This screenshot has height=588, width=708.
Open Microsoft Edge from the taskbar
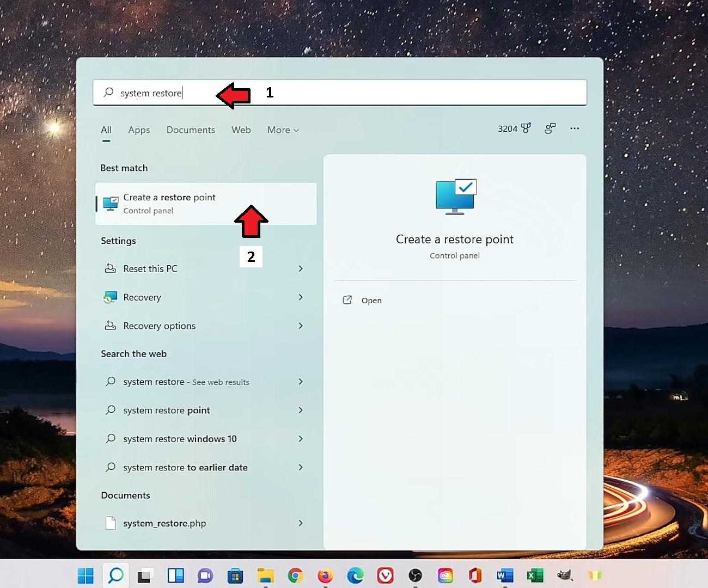tap(355, 575)
